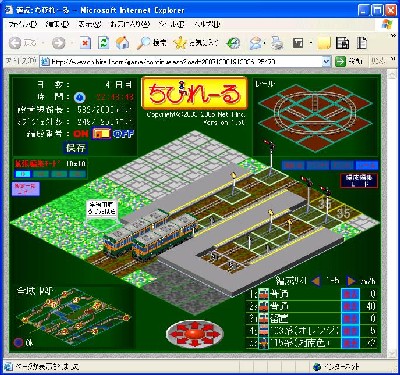Go to previous train with left orange arrow
Viewport: 400px width, 375px height.
pyautogui.click(x=316, y=281)
